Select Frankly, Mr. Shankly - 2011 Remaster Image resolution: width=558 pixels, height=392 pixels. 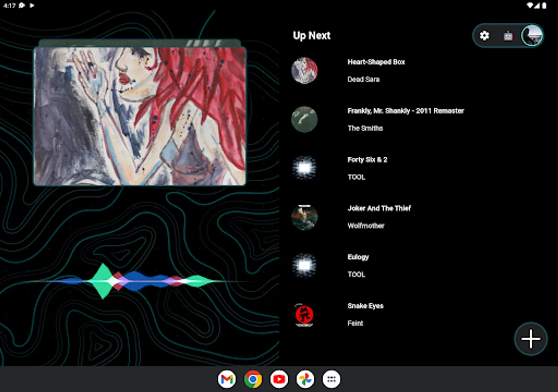coord(418,119)
